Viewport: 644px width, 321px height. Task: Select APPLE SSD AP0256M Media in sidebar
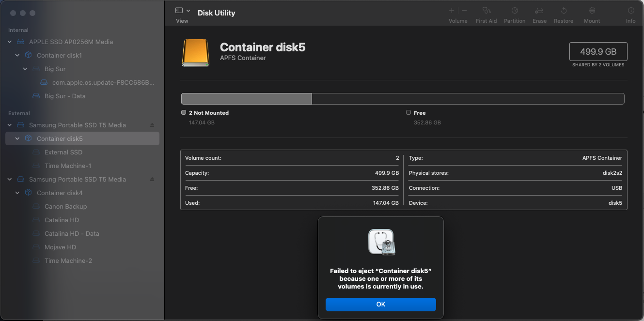[x=82, y=42]
